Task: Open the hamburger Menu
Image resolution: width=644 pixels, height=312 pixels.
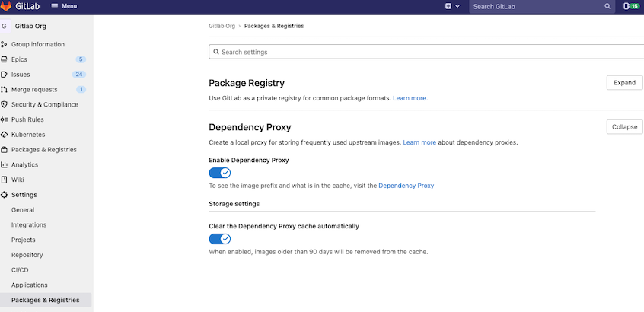Action: (x=64, y=6)
